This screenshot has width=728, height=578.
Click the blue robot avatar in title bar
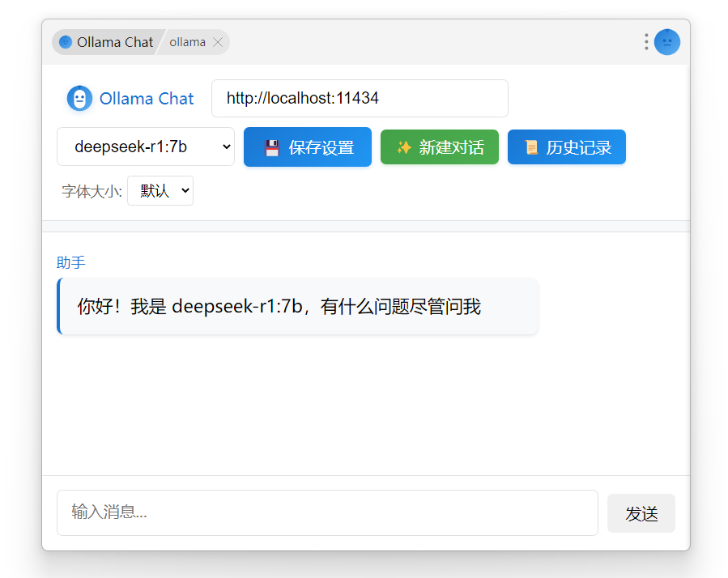pyautogui.click(x=667, y=42)
